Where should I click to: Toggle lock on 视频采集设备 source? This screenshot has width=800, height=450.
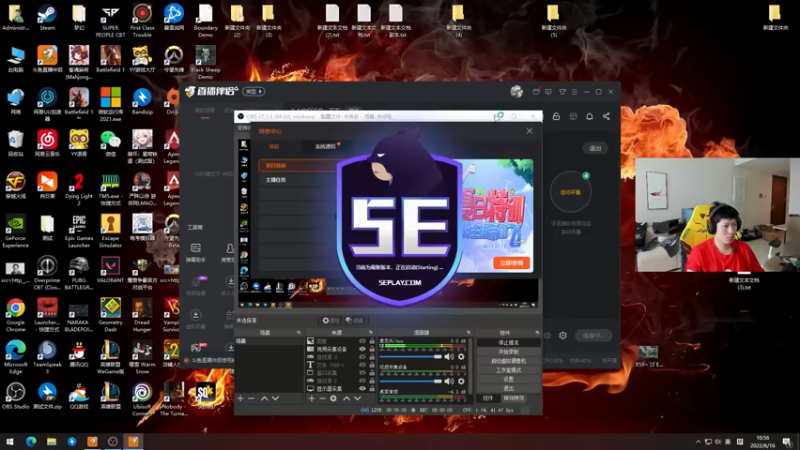click(372, 349)
